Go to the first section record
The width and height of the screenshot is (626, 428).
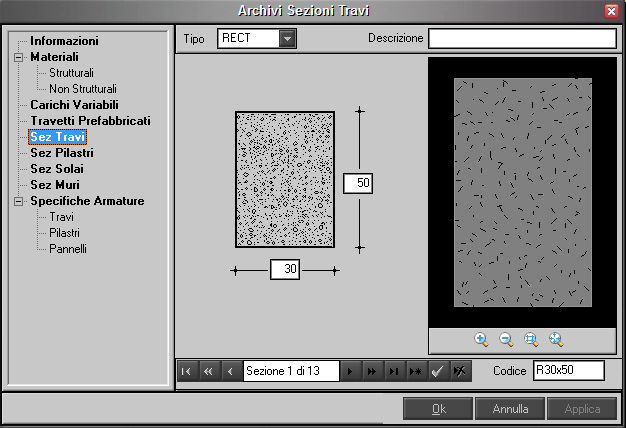coord(186,371)
